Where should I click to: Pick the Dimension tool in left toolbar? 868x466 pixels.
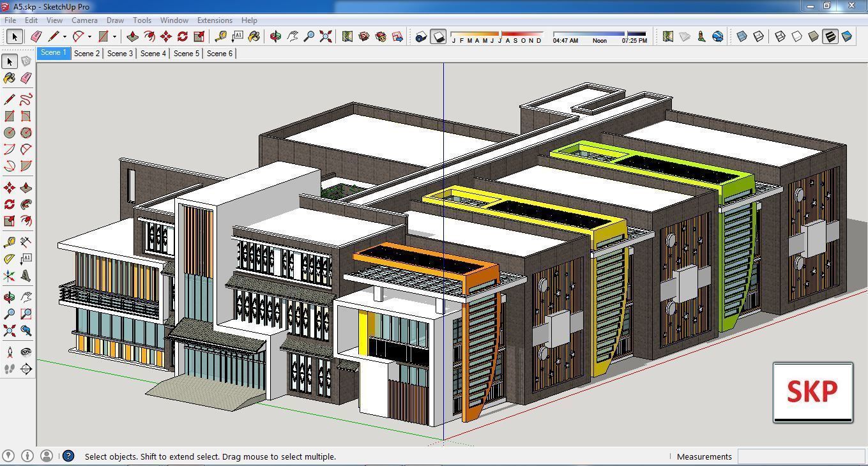click(x=26, y=243)
